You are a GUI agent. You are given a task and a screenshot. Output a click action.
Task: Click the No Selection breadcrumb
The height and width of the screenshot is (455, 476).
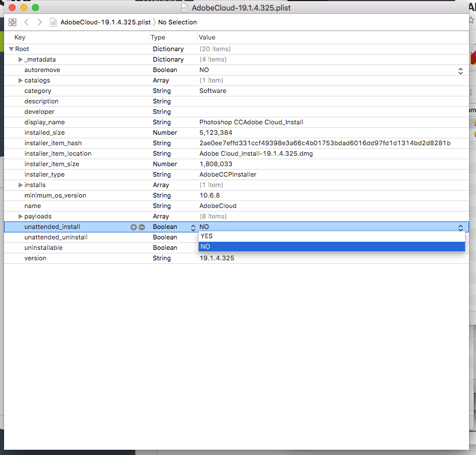[177, 22]
